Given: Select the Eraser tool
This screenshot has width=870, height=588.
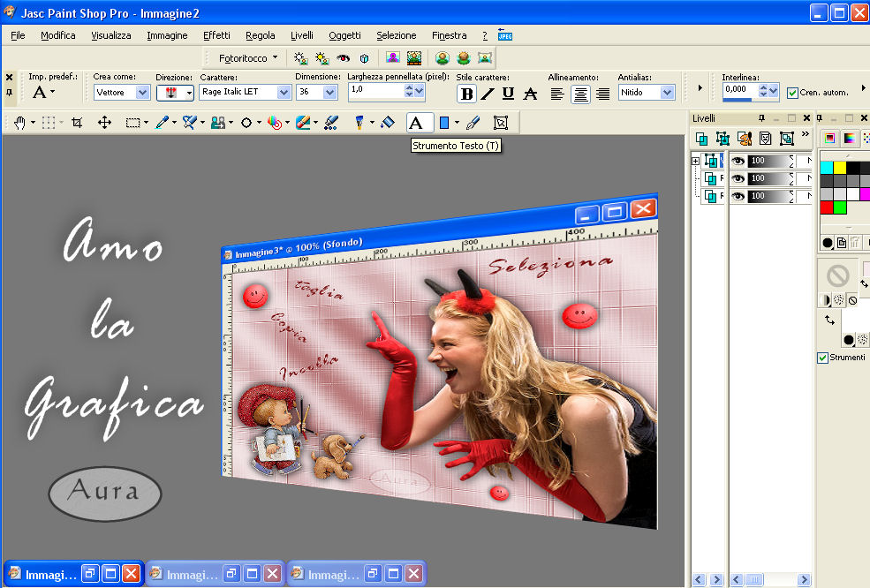Looking at the screenshot, I should (303, 123).
